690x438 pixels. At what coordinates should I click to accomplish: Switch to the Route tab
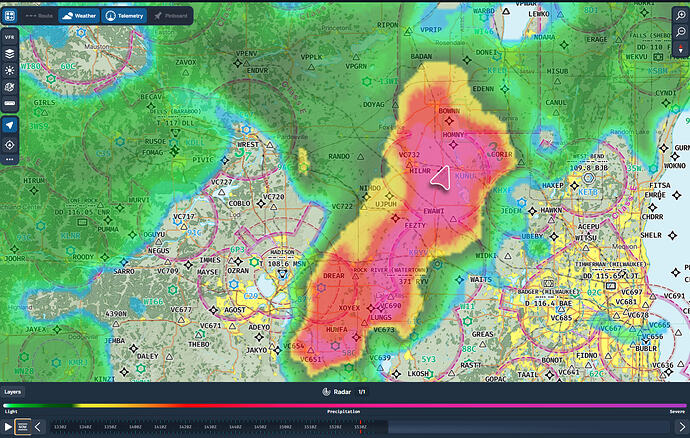pyautogui.click(x=39, y=16)
